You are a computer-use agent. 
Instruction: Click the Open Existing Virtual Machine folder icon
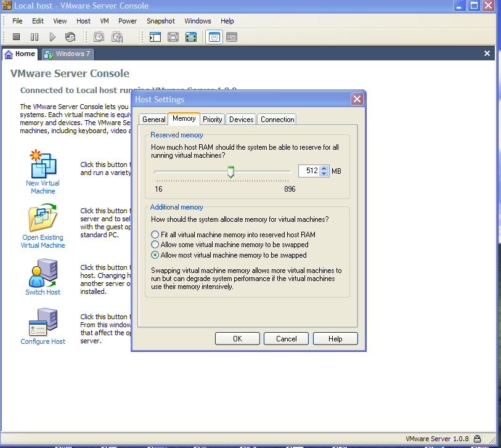(x=43, y=218)
